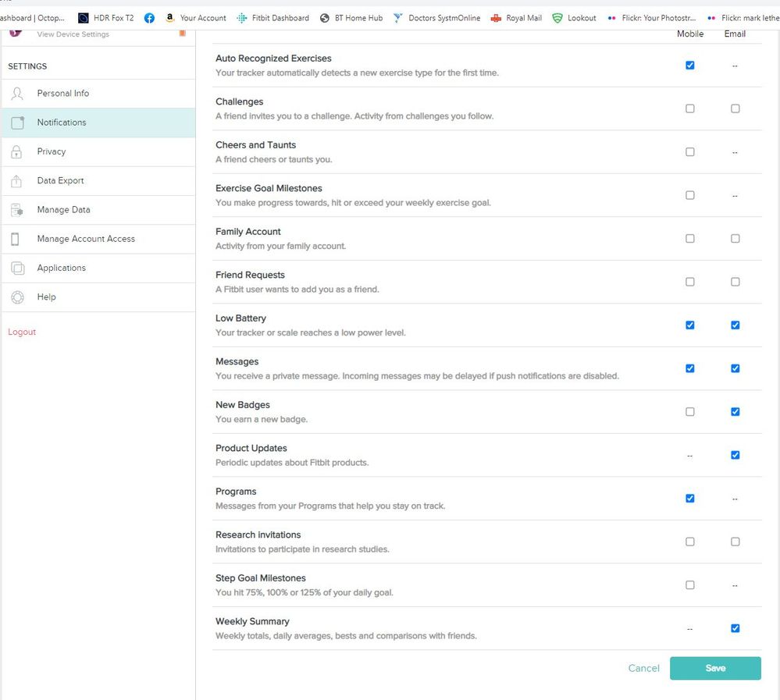780x700 pixels.
Task: Select Notifications in settings sidebar
Action: tap(62, 123)
